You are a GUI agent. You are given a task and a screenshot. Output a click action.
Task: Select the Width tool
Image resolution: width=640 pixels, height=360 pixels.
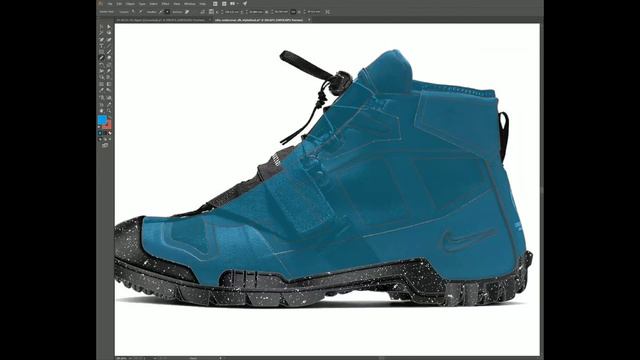pos(101,71)
